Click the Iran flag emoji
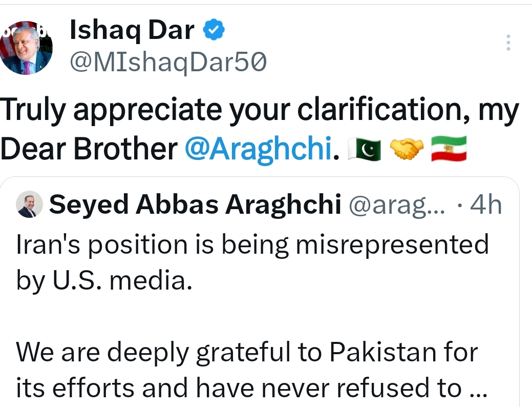This screenshot has width=532, height=407. point(449,149)
